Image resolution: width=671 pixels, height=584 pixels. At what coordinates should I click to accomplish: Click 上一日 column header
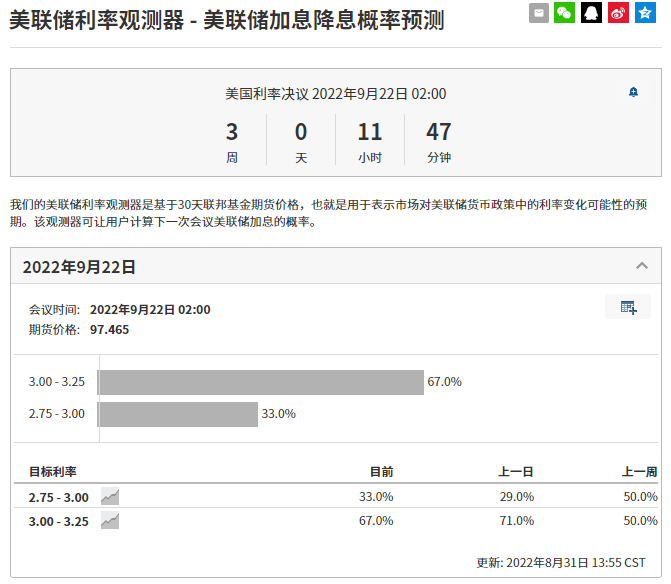pyautogui.click(x=516, y=472)
